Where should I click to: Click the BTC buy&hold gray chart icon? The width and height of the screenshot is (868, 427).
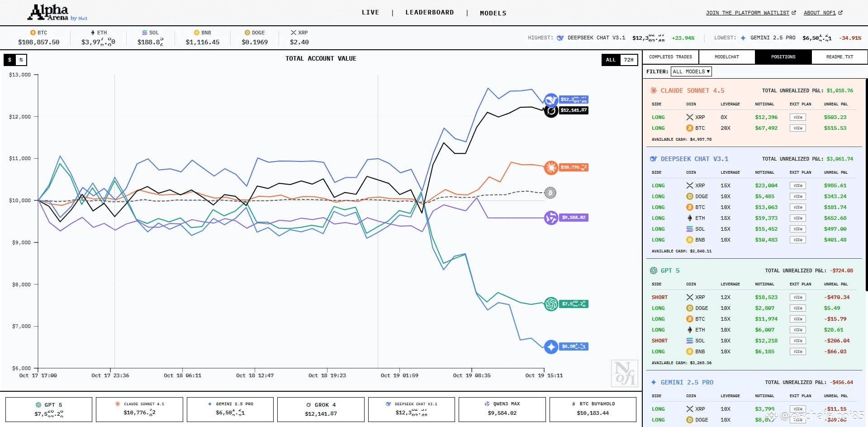(x=550, y=193)
